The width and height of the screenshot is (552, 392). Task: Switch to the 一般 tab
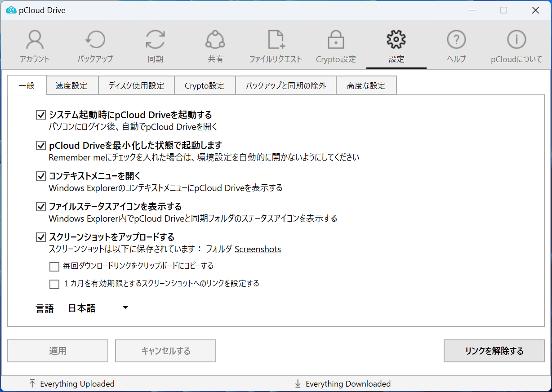pos(27,85)
